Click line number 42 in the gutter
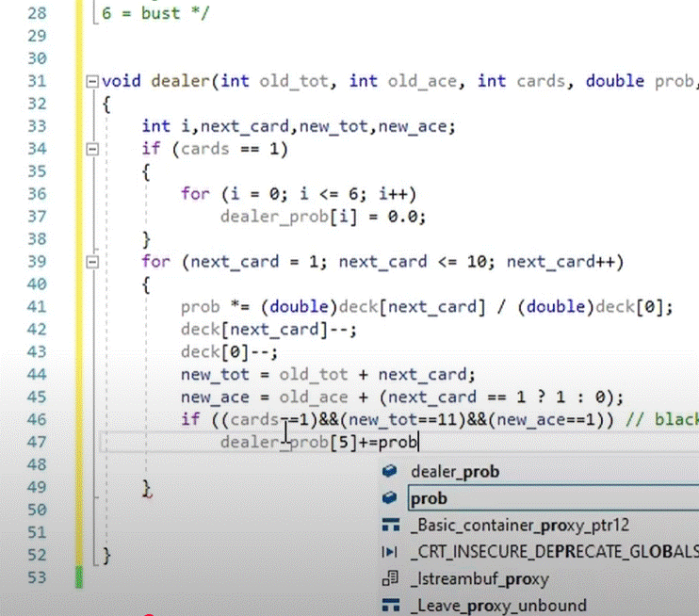This screenshot has height=616, width=699. coord(36,329)
